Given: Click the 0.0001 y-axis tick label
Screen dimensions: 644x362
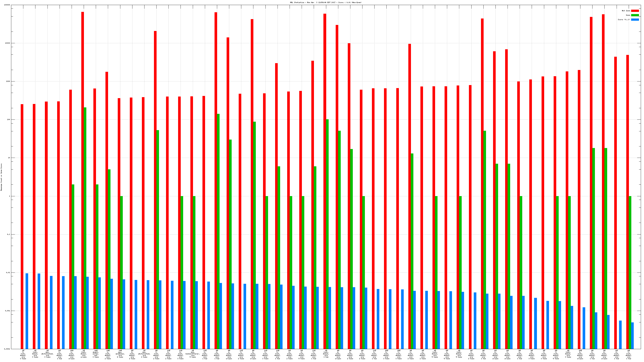Looking at the screenshot, I should pyautogui.click(x=7, y=349).
